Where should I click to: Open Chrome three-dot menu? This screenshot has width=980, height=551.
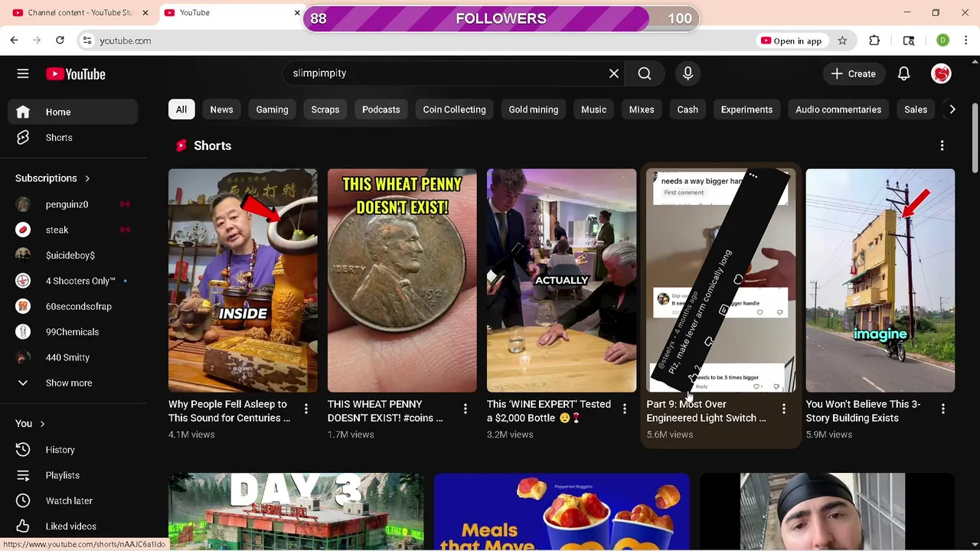[965, 41]
